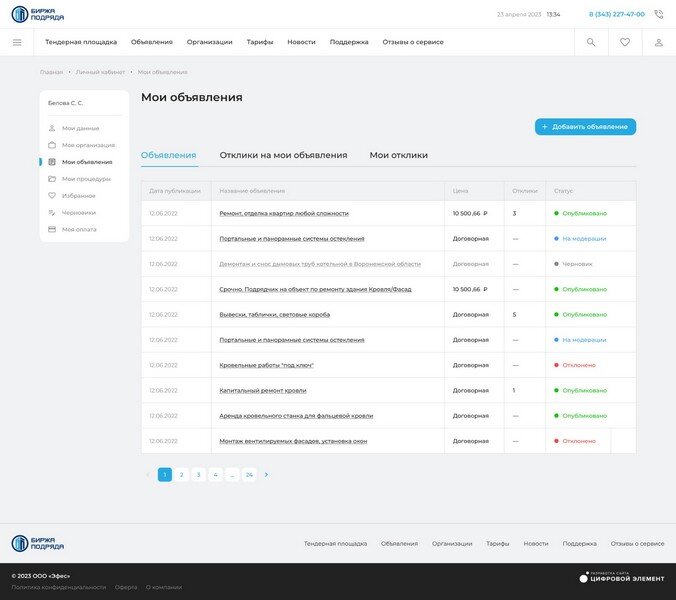This screenshot has height=600, width=676.
Task: Click the search magnifier icon
Action: click(x=591, y=42)
